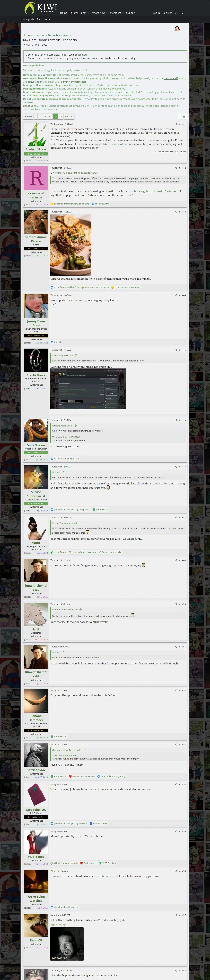Click the Kiwi Farms logo

point(41,8)
